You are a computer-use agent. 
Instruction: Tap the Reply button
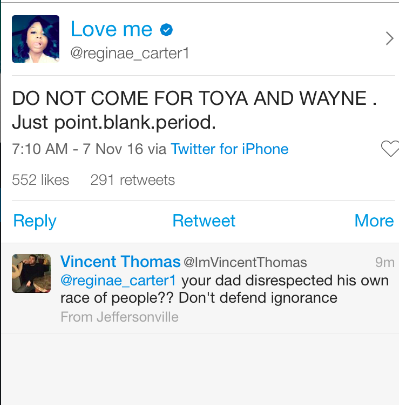(35, 221)
